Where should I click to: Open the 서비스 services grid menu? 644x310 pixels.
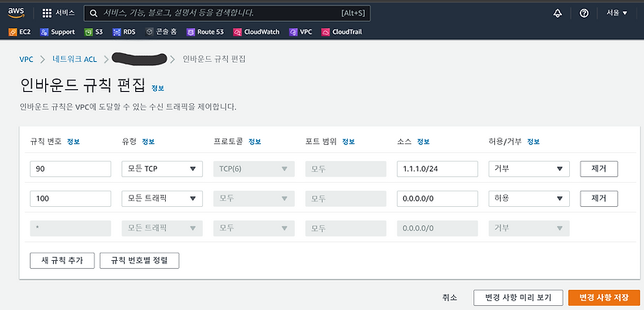point(59,13)
